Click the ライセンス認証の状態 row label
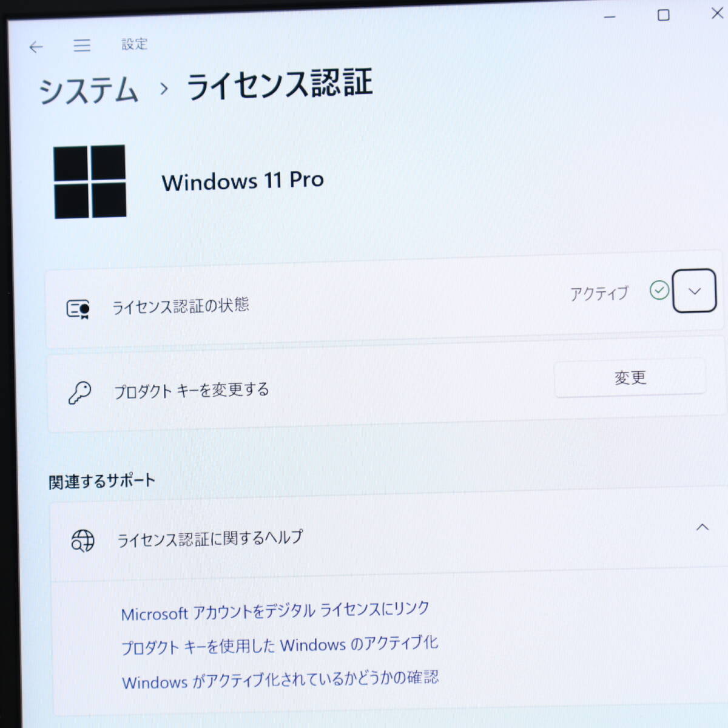Image resolution: width=728 pixels, height=728 pixels. (x=181, y=306)
